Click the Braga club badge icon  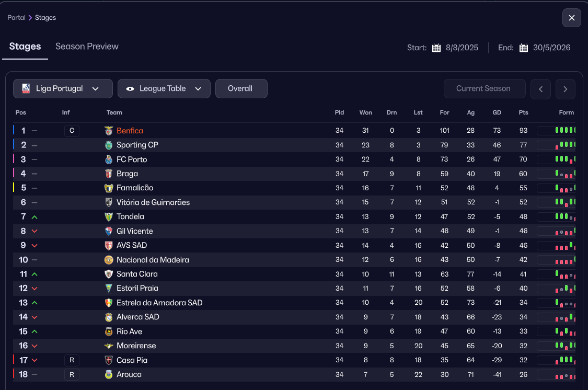click(109, 174)
